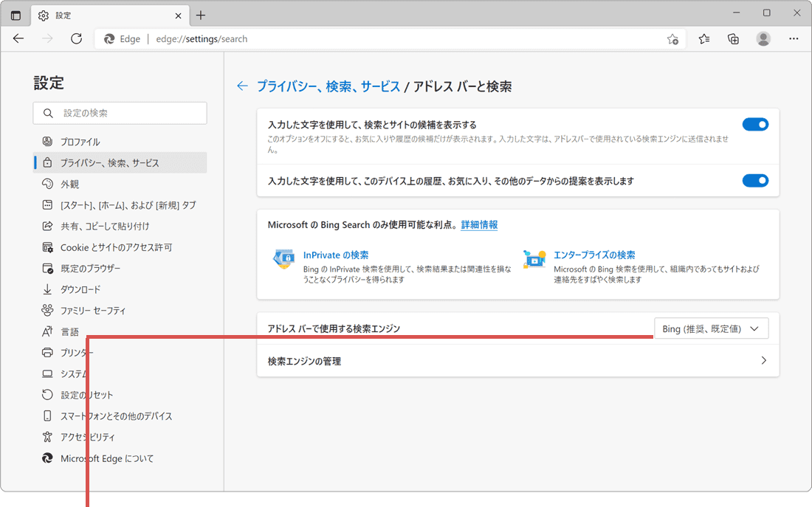Open 設定のリセット settings

tap(120, 395)
